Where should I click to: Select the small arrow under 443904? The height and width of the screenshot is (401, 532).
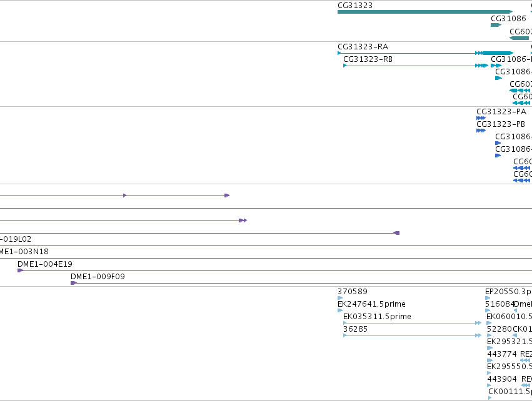click(489, 385)
